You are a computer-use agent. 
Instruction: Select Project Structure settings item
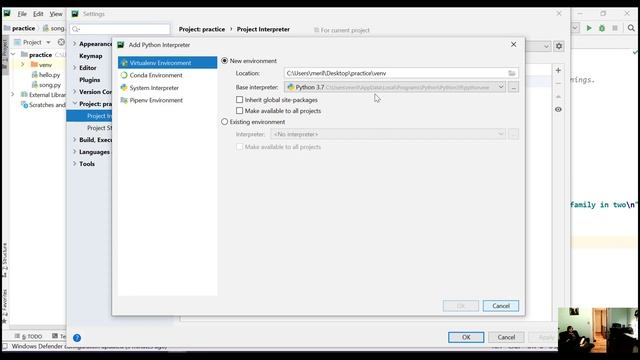pos(99,128)
